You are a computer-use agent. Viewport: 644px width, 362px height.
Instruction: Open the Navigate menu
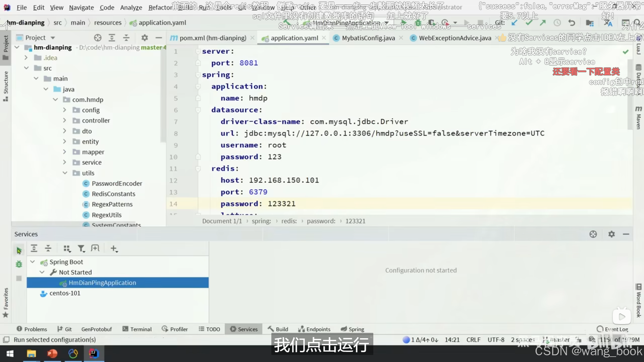tap(81, 7)
